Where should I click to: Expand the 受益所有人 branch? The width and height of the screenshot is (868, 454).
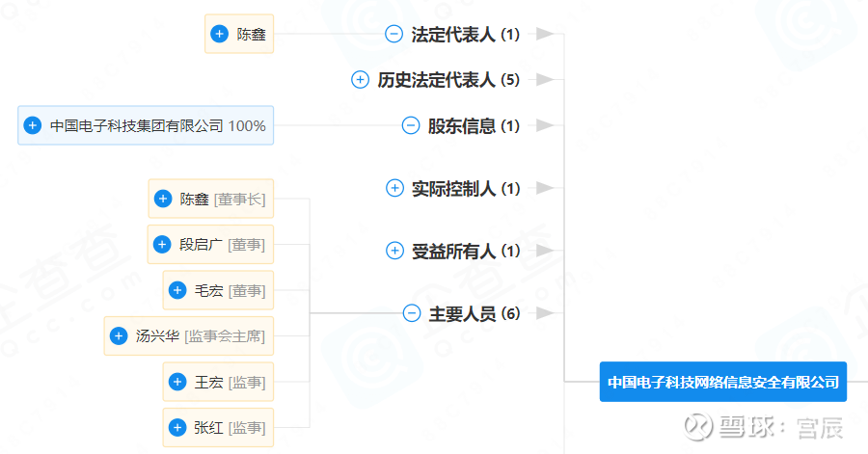[x=394, y=251]
